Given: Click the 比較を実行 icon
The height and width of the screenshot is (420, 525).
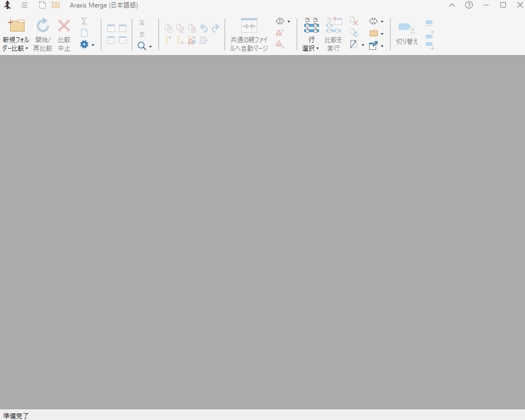Looking at the screenshot, I should tap(333, 26).
